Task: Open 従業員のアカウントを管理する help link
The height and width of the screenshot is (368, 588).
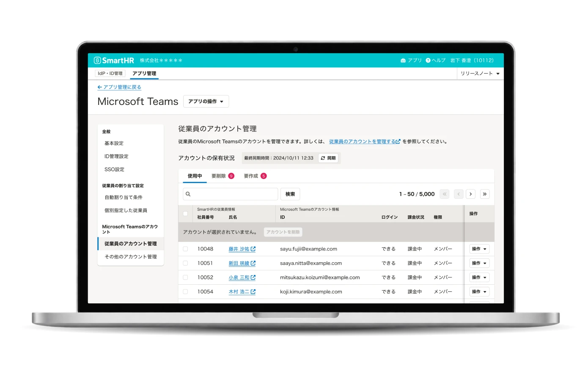Action: coord(365,142)
